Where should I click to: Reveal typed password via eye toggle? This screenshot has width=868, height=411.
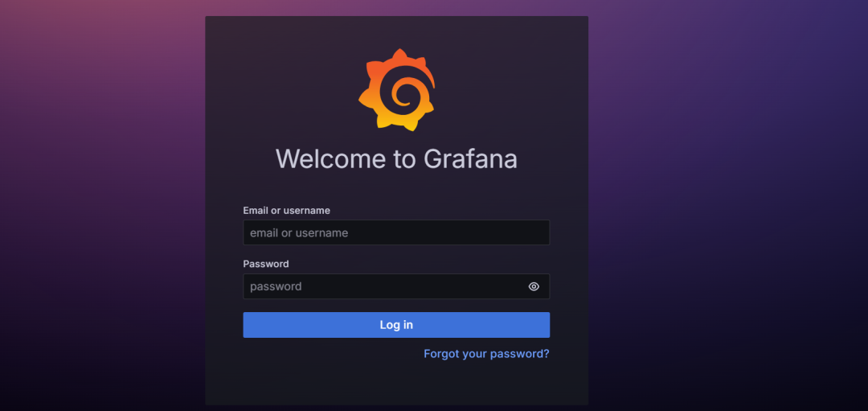[x=534, y=286]
